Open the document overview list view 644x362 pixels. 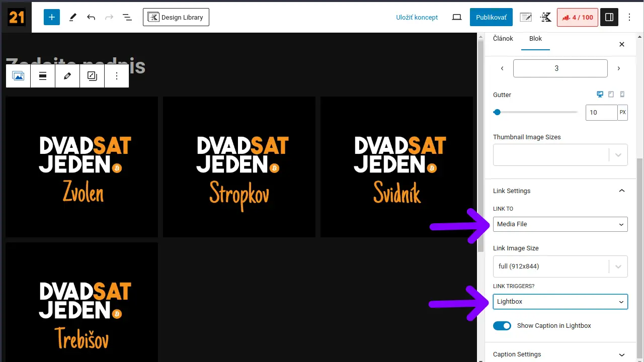[127, 17]
